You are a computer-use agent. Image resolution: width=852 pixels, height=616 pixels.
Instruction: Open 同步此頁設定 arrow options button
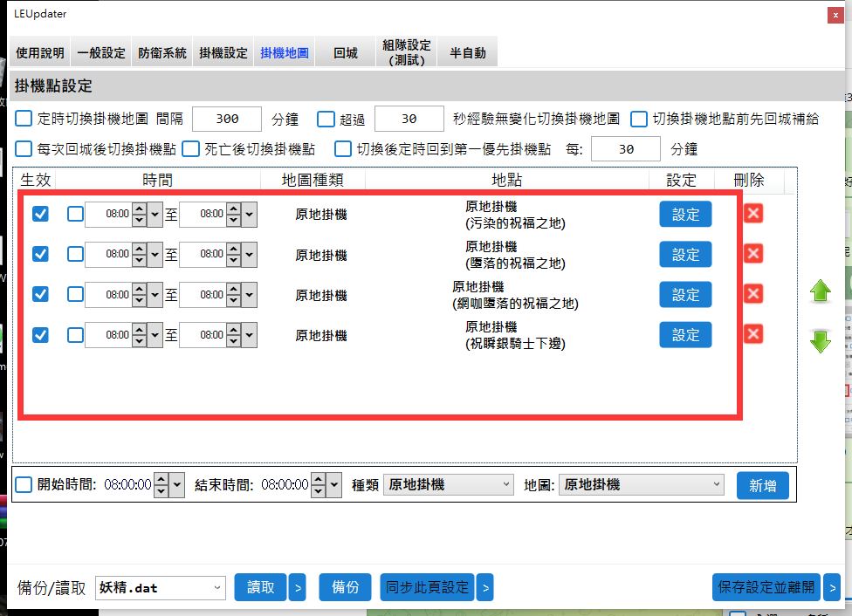pos(485,587)
